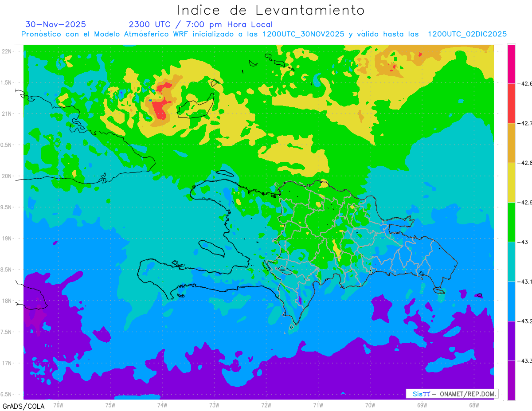Click the "1200UTC_30NOV2025" initialization time text
The height and width of the screenshot is (411, 532).
(303, 34)
